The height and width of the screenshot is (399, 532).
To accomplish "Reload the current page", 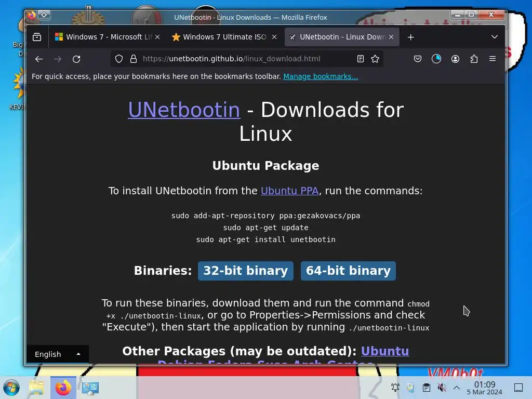I will 76,59.
